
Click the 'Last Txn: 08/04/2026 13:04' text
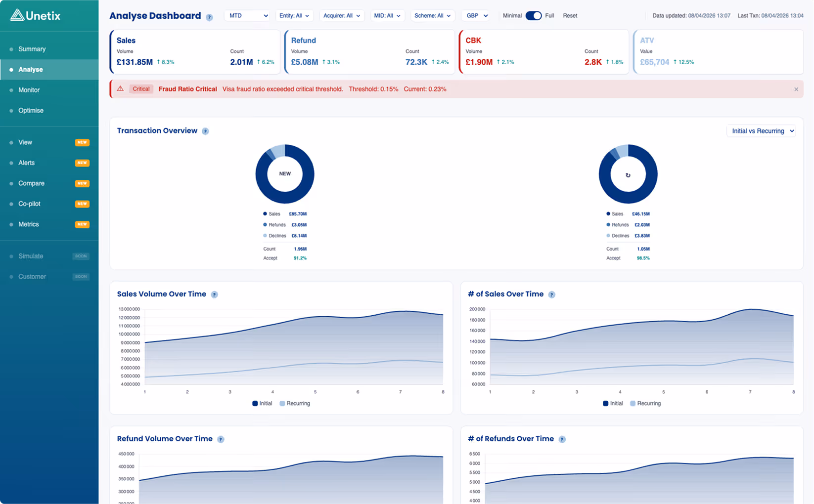click(770, 16)
